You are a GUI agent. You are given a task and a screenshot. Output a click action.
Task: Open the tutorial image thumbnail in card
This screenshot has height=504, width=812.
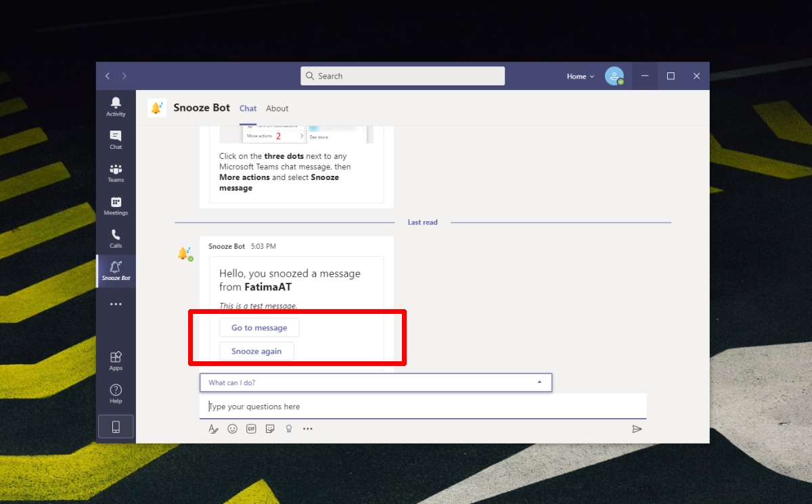[x=296, y=134]
